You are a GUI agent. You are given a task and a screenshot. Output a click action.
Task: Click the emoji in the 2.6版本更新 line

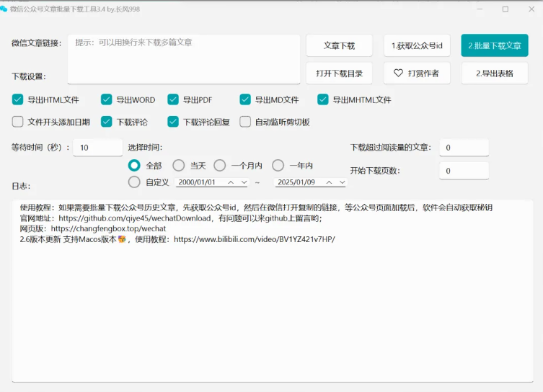(x=122, y=239)
